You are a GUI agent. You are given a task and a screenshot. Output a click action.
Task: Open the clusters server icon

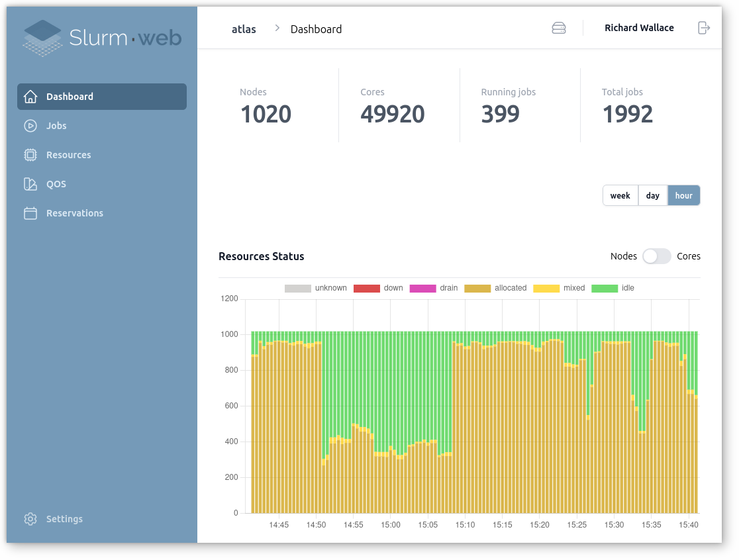pos(559,28)
